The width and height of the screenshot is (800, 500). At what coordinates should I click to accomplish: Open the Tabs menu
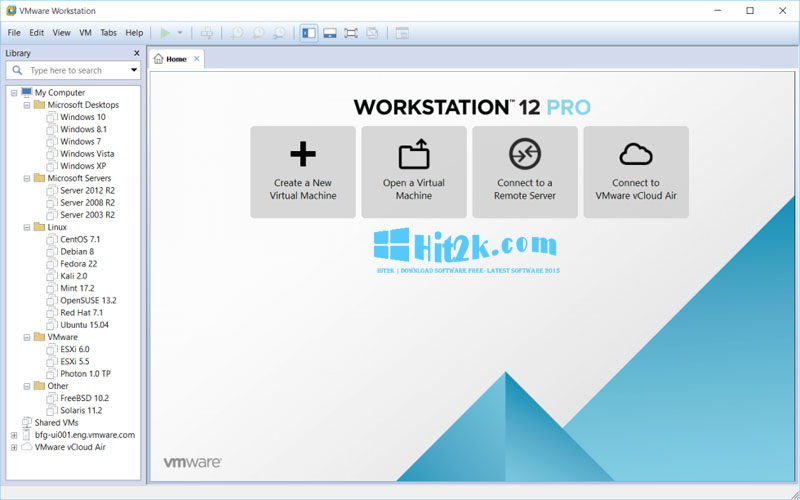tap(108, 33)
